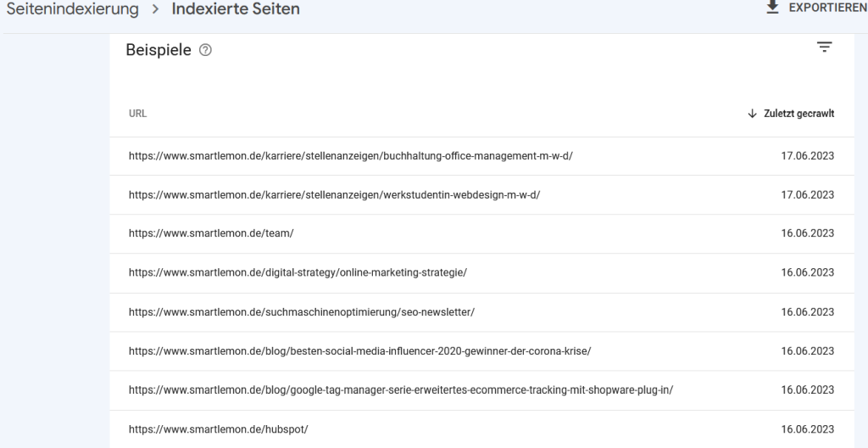The image size is (868, 448).
Task: Click the Indexierte Seiten breadcrumb title
Action: click(x=236, y=8)
